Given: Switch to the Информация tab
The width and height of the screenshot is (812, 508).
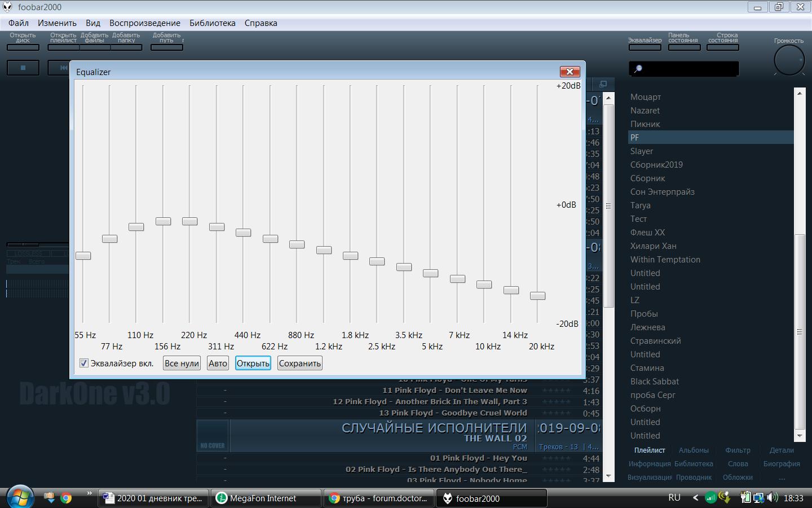Looking at the screenshot, I should click(650, 463).
